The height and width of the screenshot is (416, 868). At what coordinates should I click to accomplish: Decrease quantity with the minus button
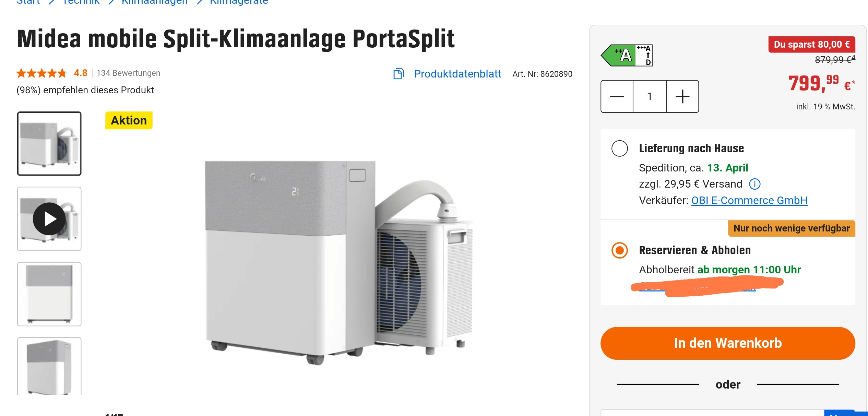click(x=617, y=96)
